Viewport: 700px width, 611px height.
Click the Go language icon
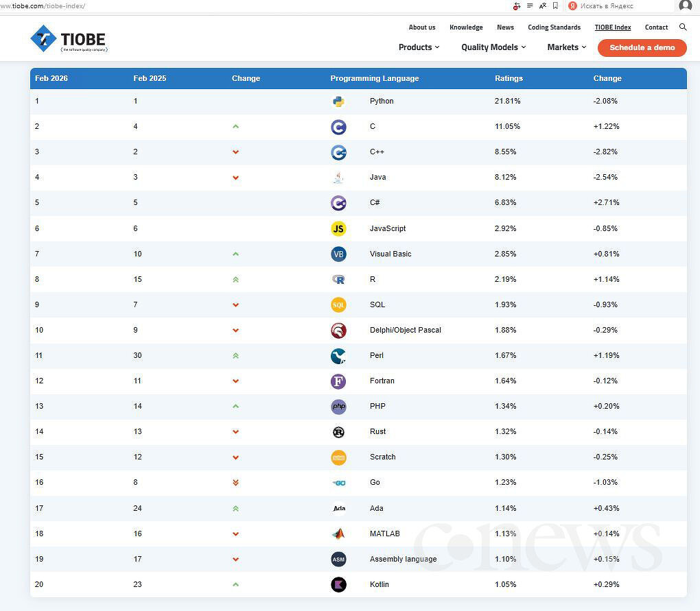[x=338, y=483]
